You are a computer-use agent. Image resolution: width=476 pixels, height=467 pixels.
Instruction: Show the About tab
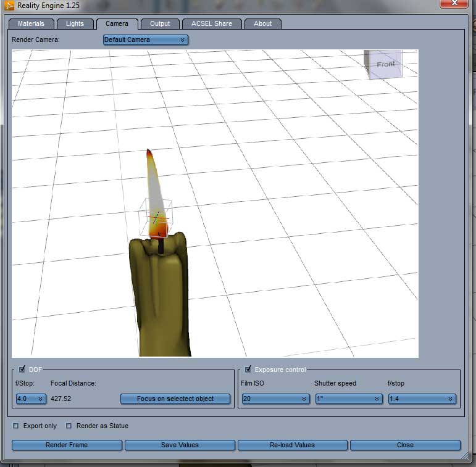point(262,23)
